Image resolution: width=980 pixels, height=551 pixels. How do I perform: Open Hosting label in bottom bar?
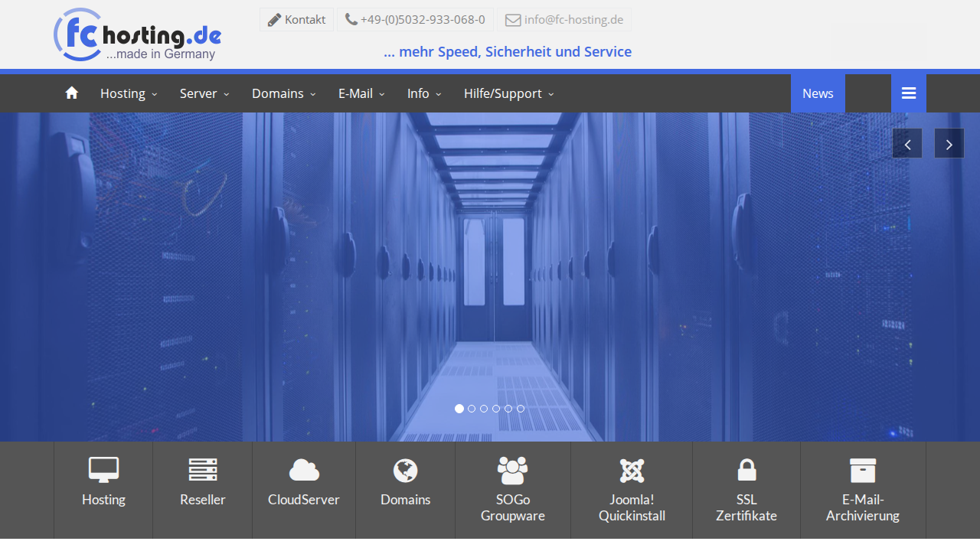coord(103,500)
